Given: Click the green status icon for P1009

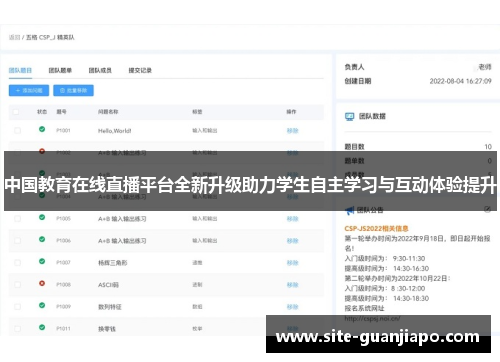Looking at the screenshot, I should [x=42, y=305].
